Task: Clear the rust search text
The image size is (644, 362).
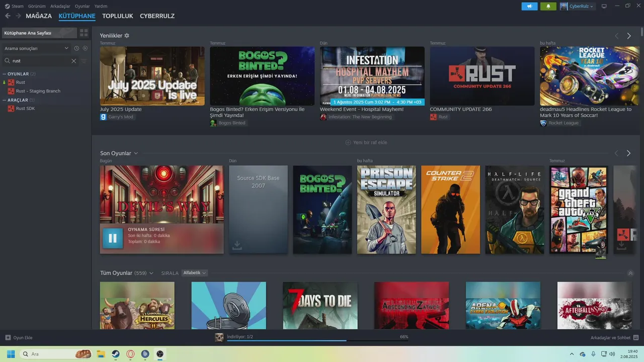Action: point(73,61)
